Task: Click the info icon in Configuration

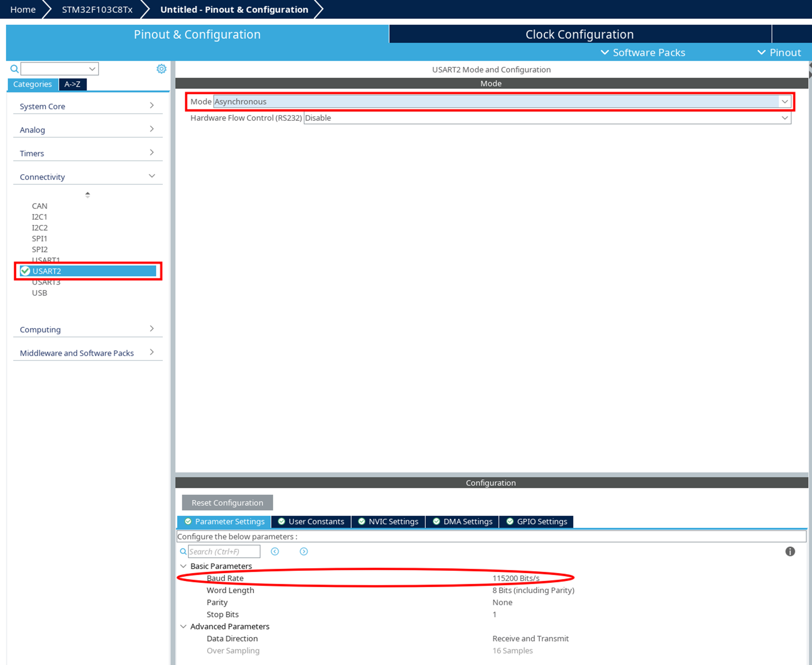Action: click(790, 551)
